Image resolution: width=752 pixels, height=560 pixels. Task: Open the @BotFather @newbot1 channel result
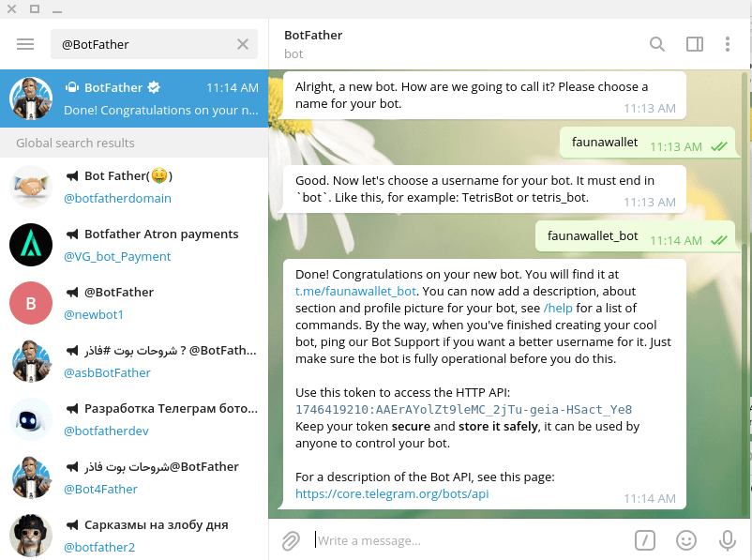point(134,303)
